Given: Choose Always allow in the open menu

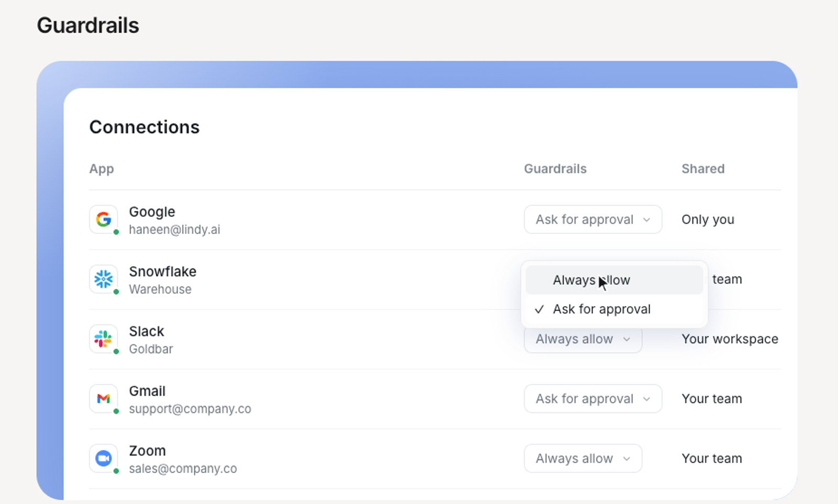Looking at the screenshot, I should [614, 280].
